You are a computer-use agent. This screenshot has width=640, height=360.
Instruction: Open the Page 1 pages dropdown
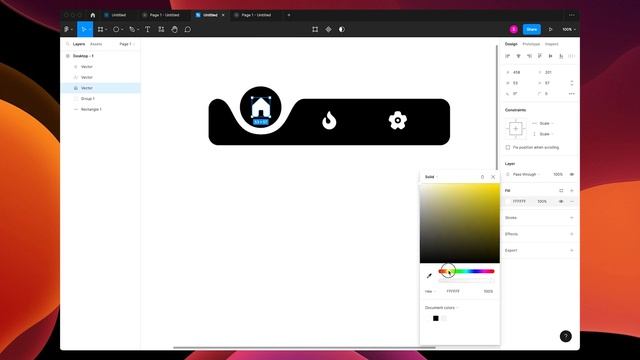coord(127,44)
